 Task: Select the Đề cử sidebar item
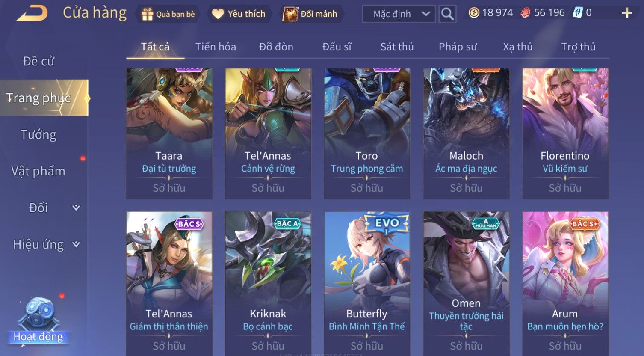[x=38, y=62]
